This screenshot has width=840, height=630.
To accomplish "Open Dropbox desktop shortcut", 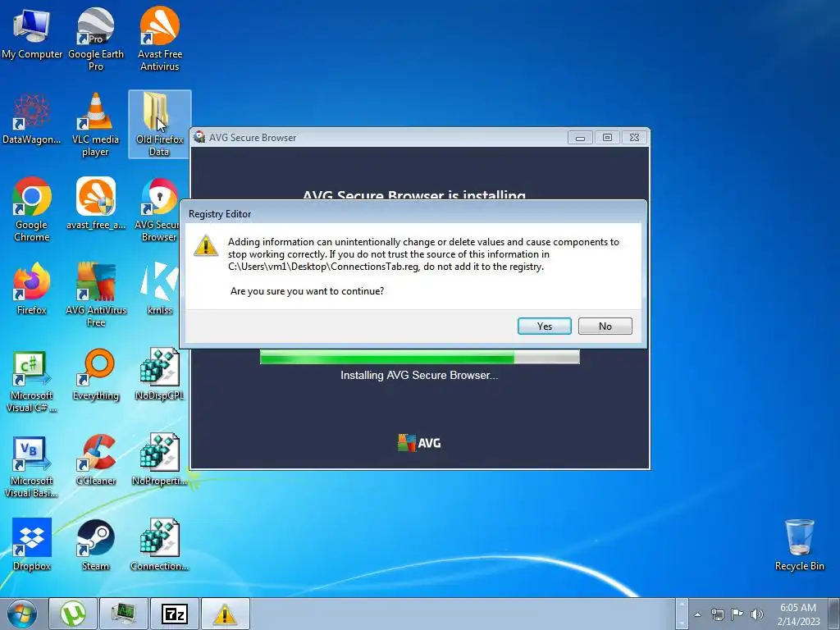I will (x=32, y=545).
